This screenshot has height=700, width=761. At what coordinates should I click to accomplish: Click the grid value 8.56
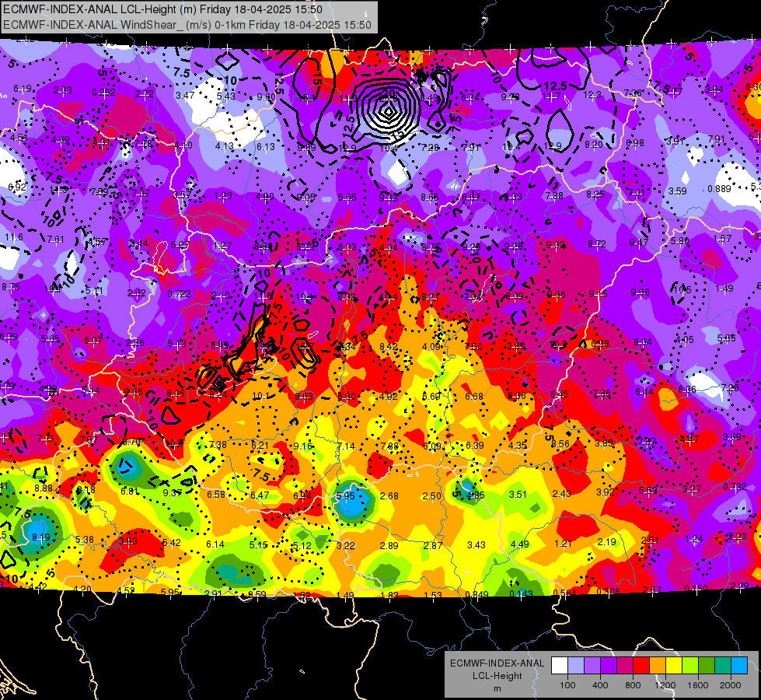click(x=560, y=443)
